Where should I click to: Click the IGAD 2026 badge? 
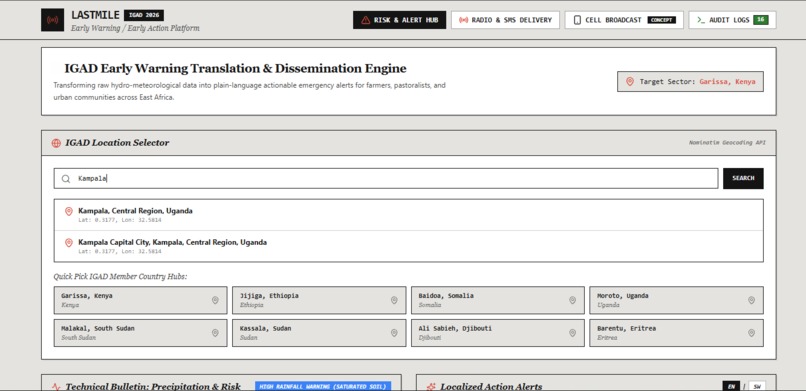[x=144, y=15]
